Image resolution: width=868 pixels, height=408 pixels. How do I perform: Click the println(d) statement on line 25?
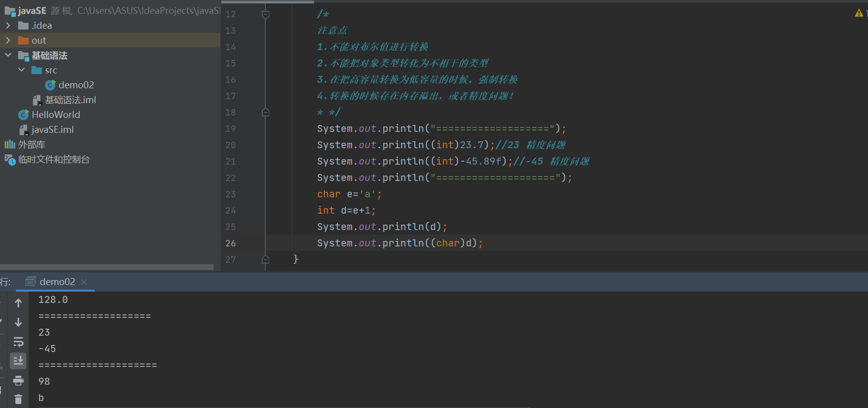[382, 227]
